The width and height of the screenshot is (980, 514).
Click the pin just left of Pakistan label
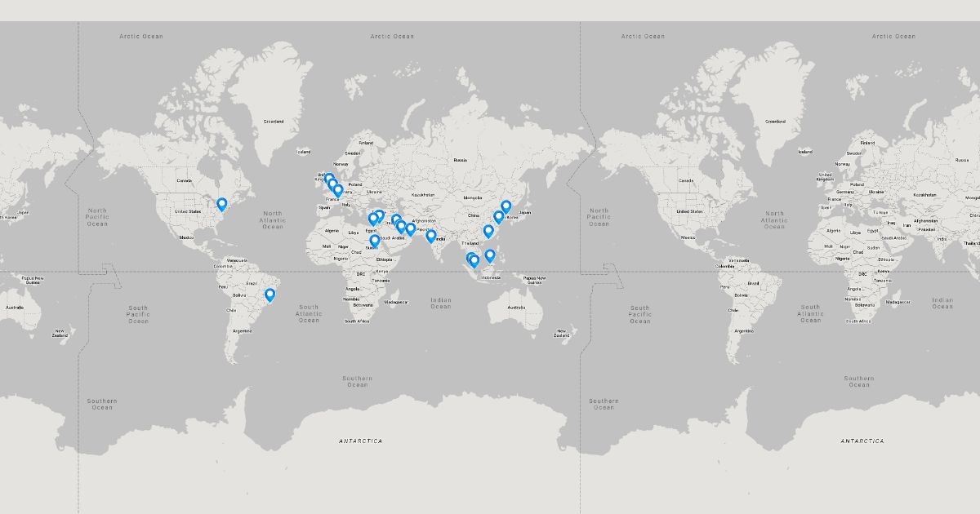point(411,229)
